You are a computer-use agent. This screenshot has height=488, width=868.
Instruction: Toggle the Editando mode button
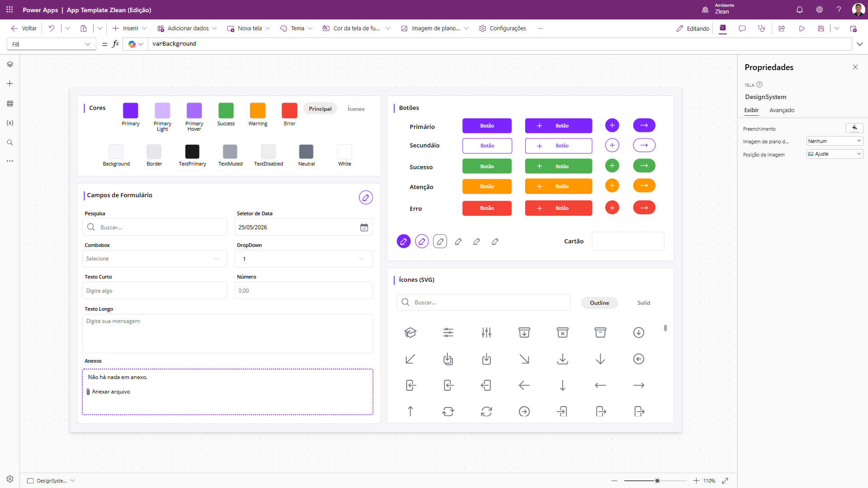pyautogui.click(x=693, y=28)
